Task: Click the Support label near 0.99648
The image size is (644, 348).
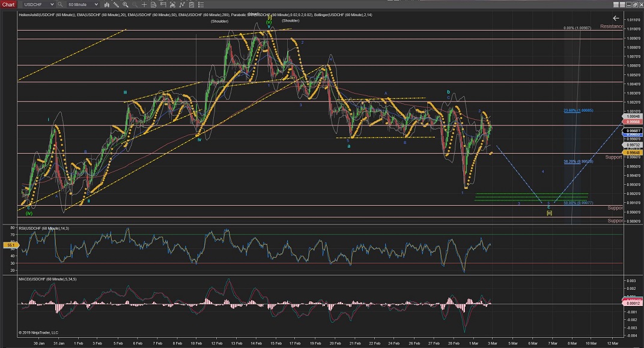Action: [613, 157]
